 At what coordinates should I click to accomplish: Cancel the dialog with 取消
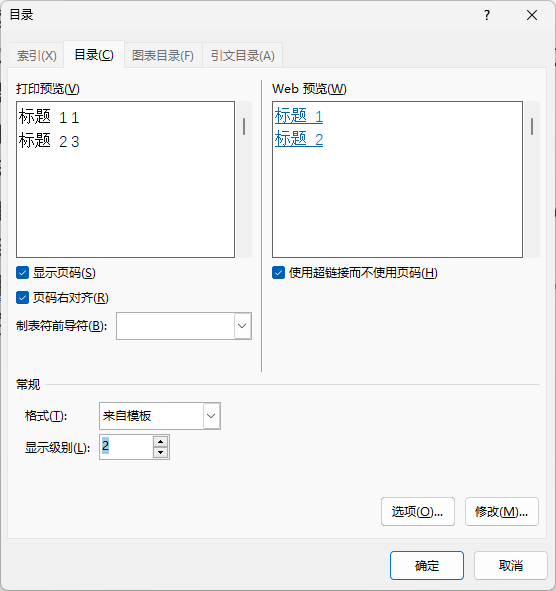click(x=511, y=565)
